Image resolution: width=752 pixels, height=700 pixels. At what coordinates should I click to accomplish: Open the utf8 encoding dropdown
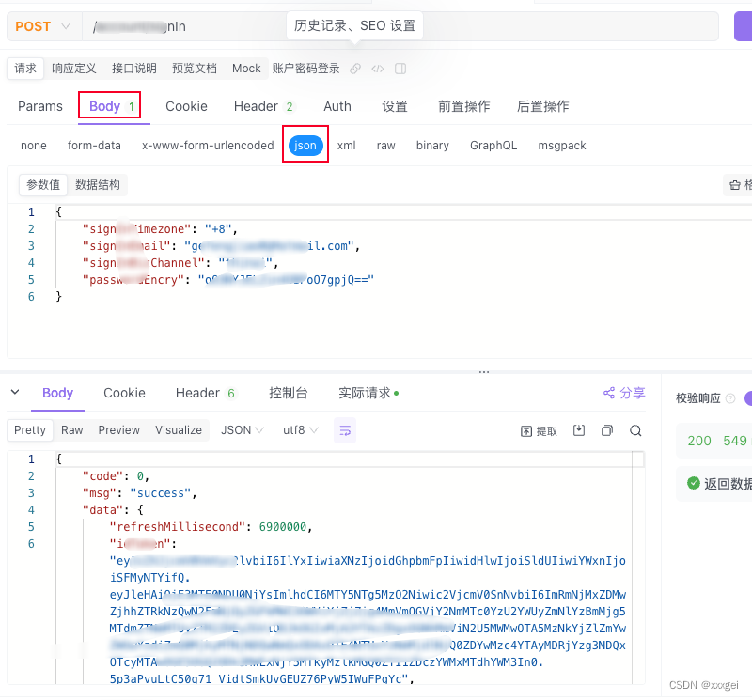299,429
